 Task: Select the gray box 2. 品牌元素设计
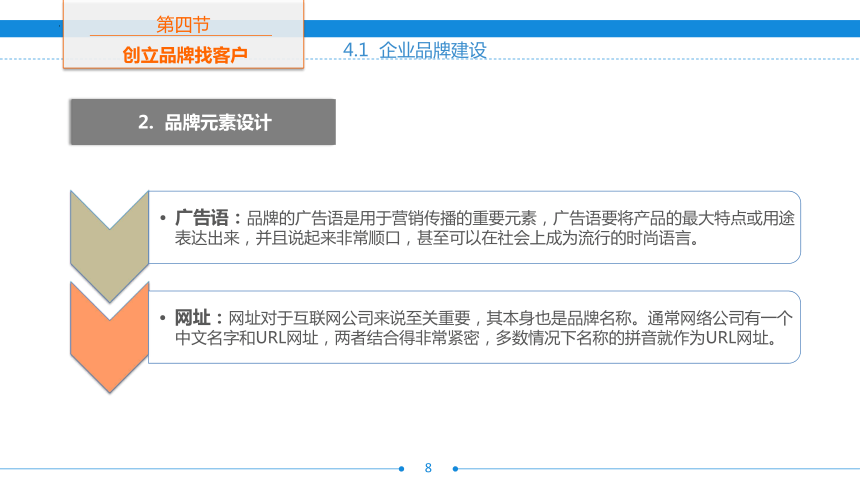[203, 122]
